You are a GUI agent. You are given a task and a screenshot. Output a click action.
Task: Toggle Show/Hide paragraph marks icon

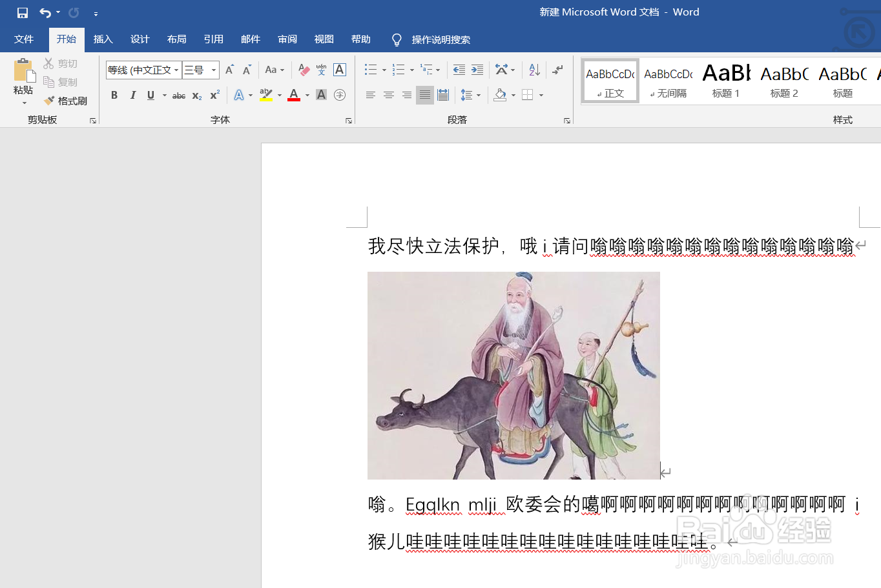pos(558,70)
